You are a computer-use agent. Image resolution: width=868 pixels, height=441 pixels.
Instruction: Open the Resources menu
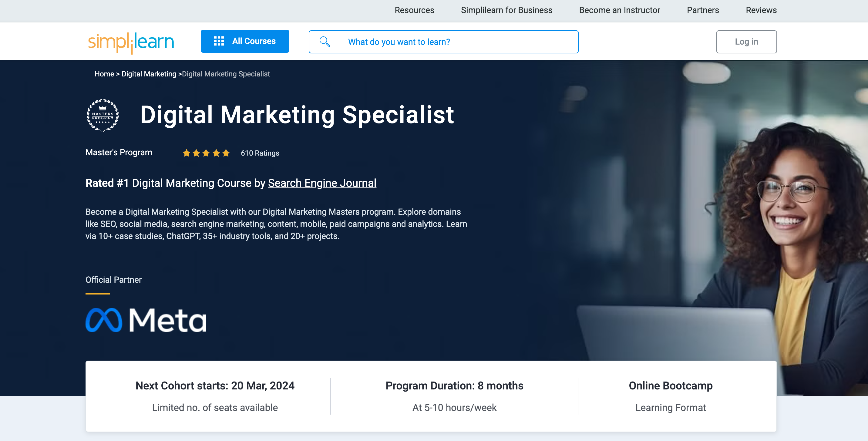(414, 10)
